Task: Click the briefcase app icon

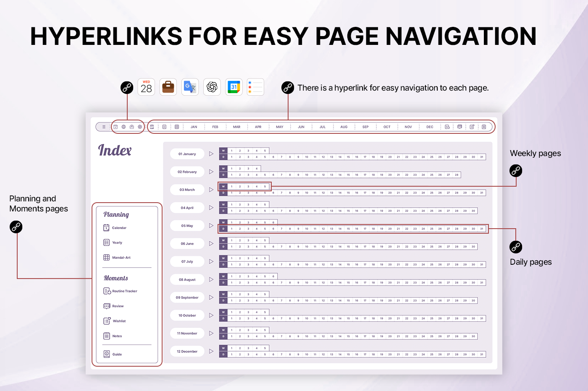Action: point(168,87)
